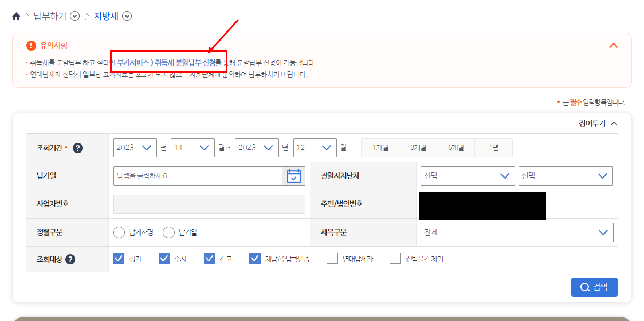
Task: Open the end month 12 dropdown
Action: point(315,148)
